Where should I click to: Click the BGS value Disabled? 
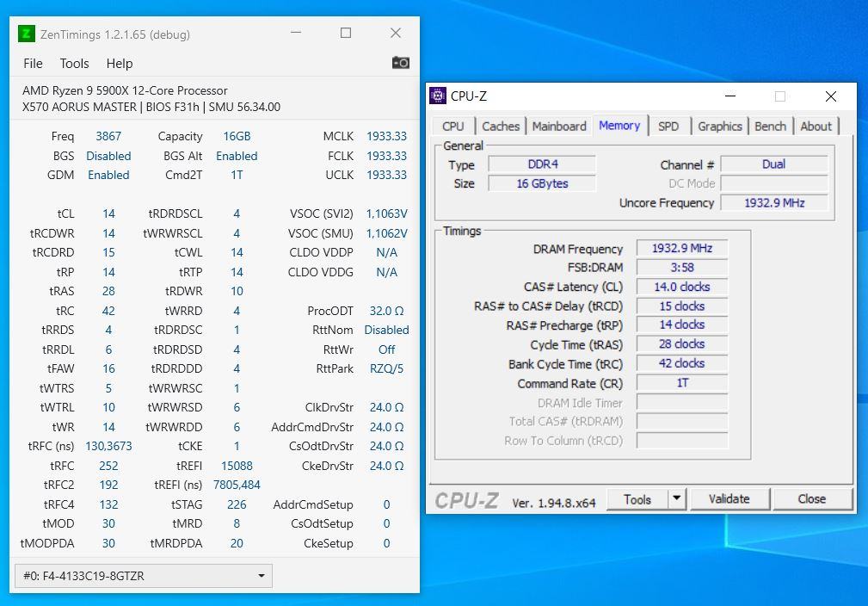(108, 156)
